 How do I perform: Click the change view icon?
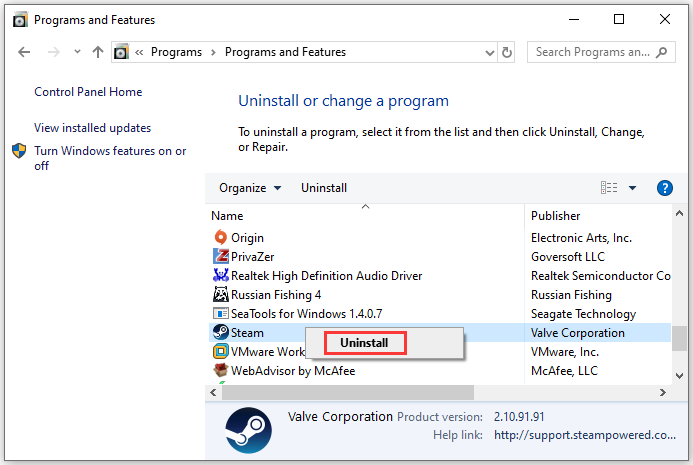point(609,188)
